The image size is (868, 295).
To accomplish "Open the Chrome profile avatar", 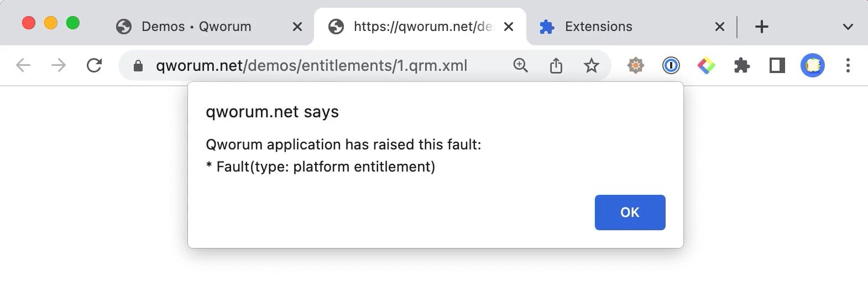I will coord(813,65).
